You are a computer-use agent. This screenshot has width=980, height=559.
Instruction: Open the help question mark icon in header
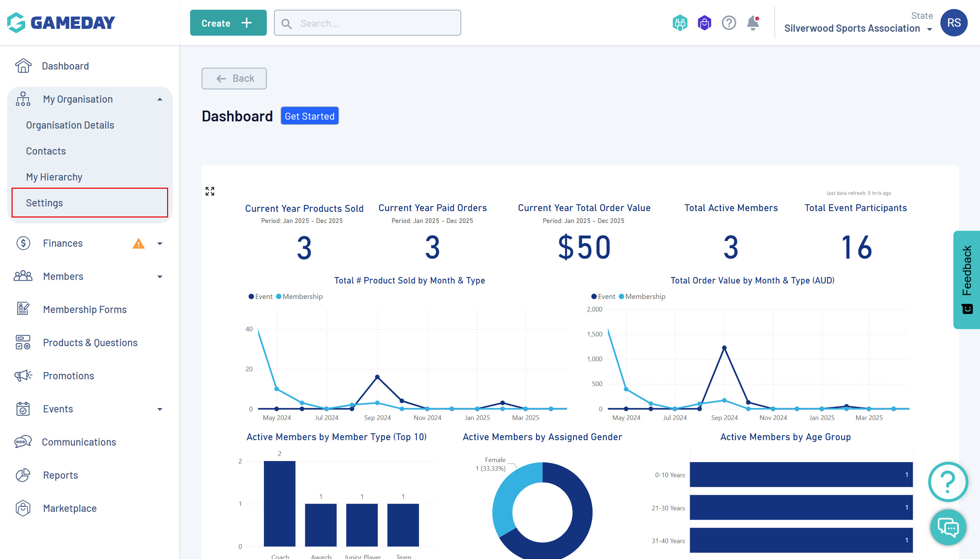728,23
